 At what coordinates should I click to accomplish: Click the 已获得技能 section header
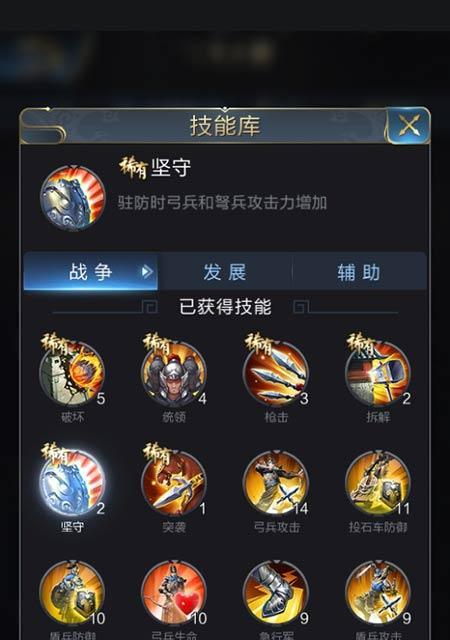click(225, 307)
